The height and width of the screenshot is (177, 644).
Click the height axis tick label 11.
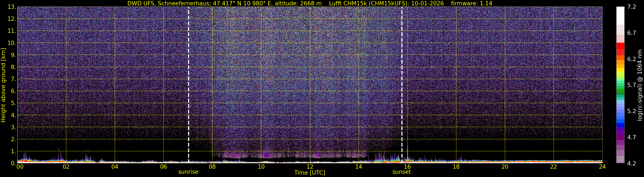coord(12,31)
